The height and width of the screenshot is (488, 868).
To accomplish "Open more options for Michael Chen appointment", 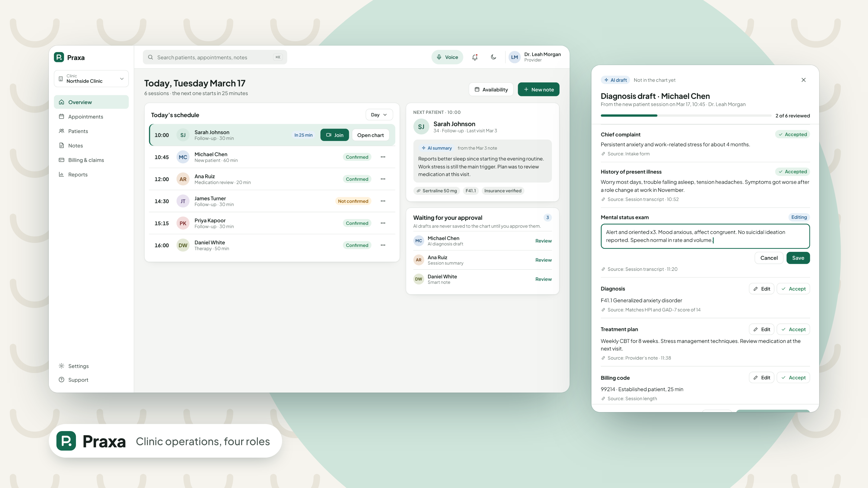I will tap(383, 157).
